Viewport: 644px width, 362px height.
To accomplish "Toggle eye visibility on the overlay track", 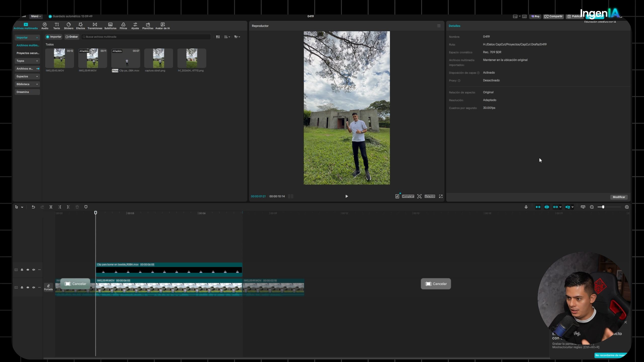I will pos(28,270).
